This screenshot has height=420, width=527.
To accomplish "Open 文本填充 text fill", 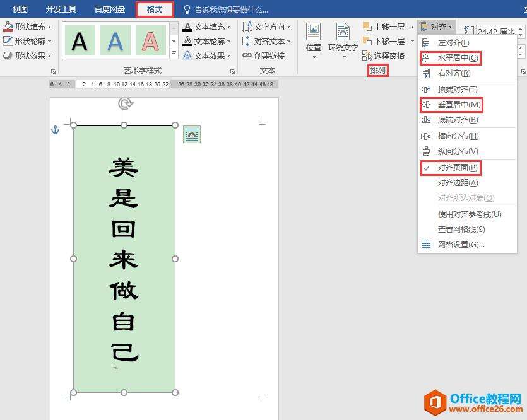I will pyautogui.click(x=206, y=26).
